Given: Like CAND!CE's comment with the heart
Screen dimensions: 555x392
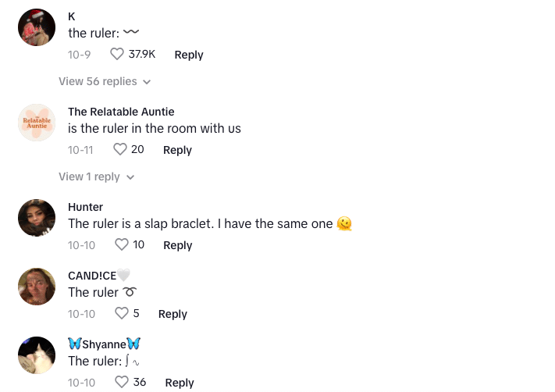Looking at the screenshot, I should click(x=122, y=313).
